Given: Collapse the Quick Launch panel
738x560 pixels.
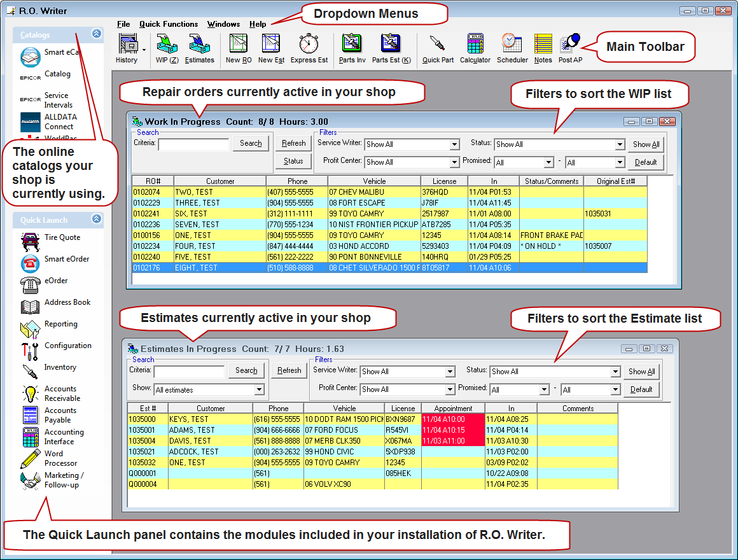Looking at the screenshot, I should (x=96, y=219).
